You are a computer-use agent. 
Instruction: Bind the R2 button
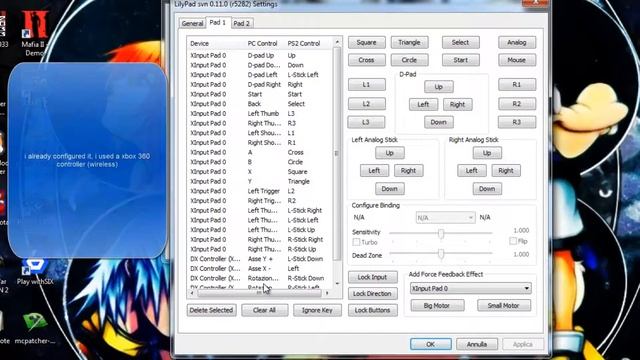(x=517, y=104)
